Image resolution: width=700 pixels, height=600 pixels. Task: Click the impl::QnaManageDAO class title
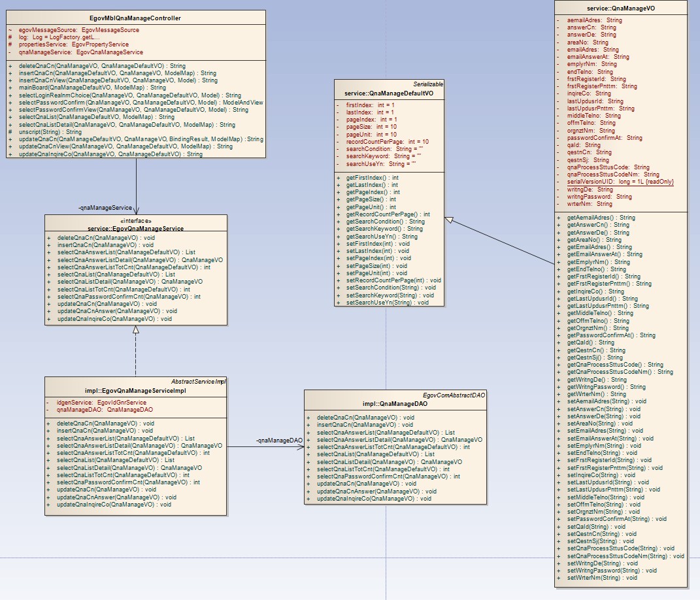click(395, 404)
